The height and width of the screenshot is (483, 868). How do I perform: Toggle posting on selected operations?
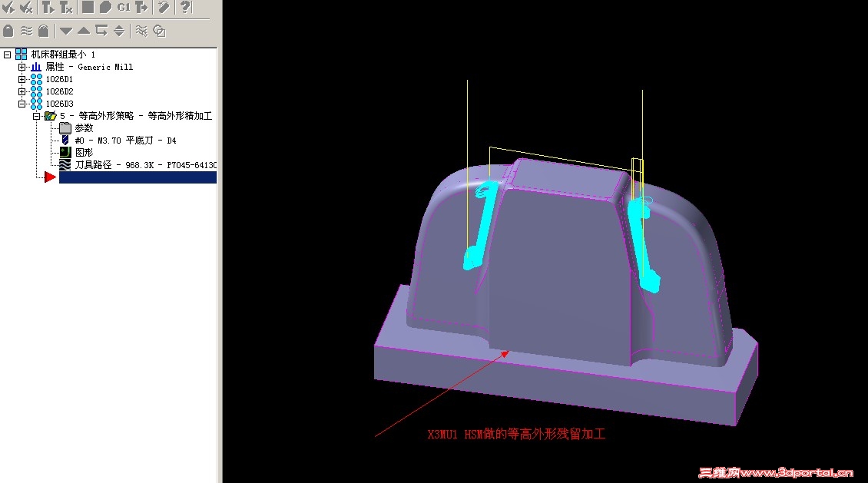(44, 31)
